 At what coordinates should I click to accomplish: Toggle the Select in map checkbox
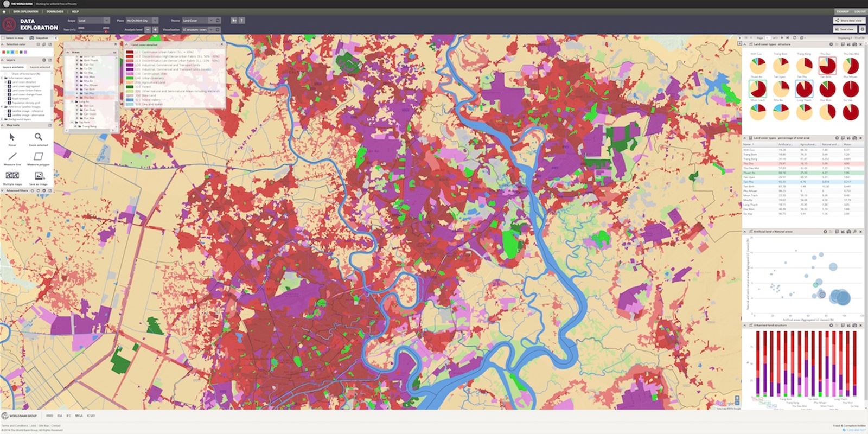point(2,38)
